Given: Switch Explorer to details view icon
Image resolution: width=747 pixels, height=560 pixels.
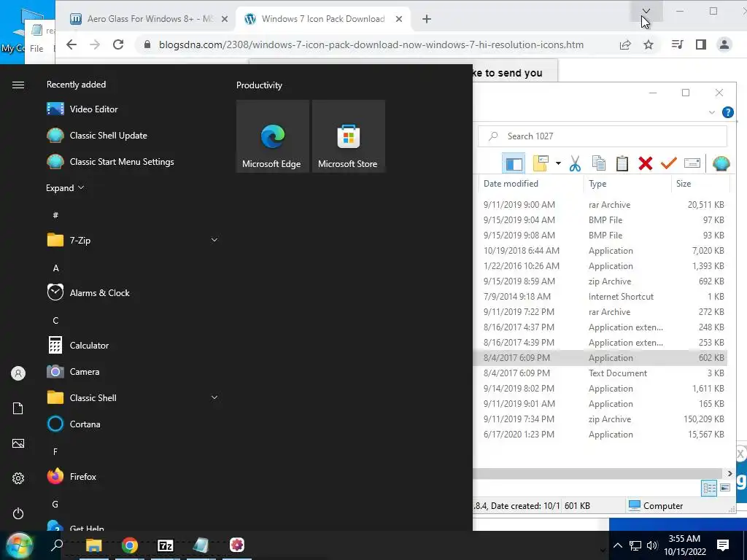Looking at the screenshot, I should click(709, 488).
